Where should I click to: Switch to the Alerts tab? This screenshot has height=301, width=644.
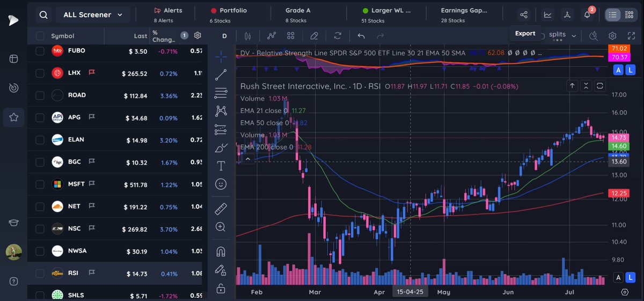point(168,15)
